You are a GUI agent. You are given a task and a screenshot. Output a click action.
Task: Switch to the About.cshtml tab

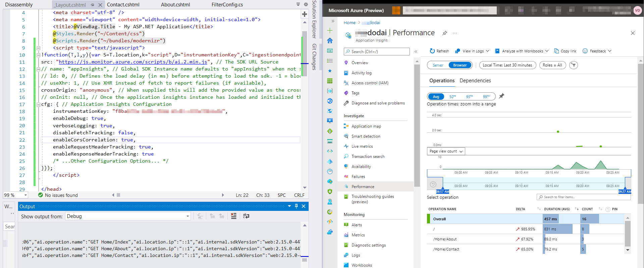(175, 5)
